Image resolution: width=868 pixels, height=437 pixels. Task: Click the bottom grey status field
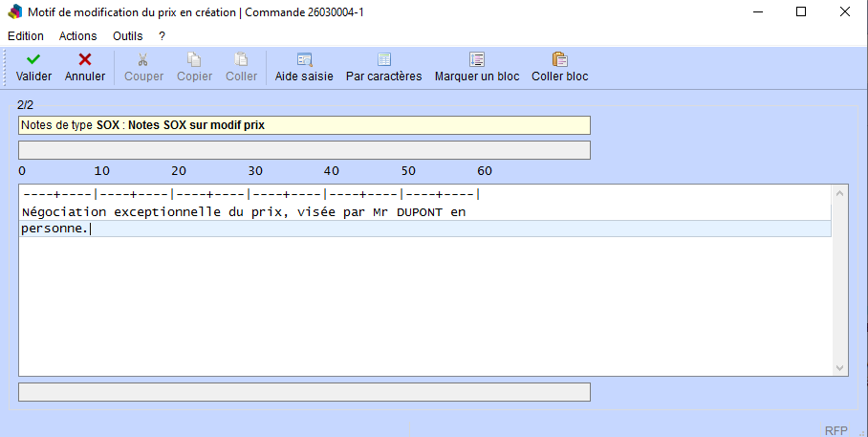click(304, 392)
